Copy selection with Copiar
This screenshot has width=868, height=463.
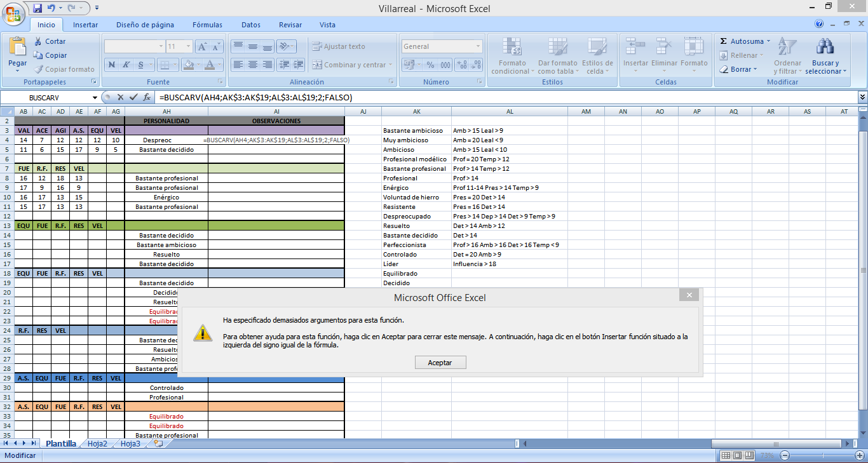coord(50,55)
